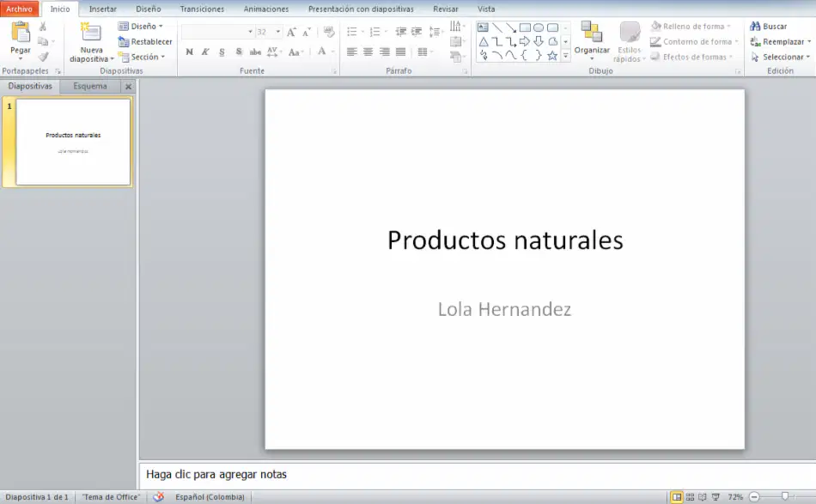Decrease font size with smaller A icon
Image resolution: width=816 pixels, height=504 pixels.
[307, 33]
